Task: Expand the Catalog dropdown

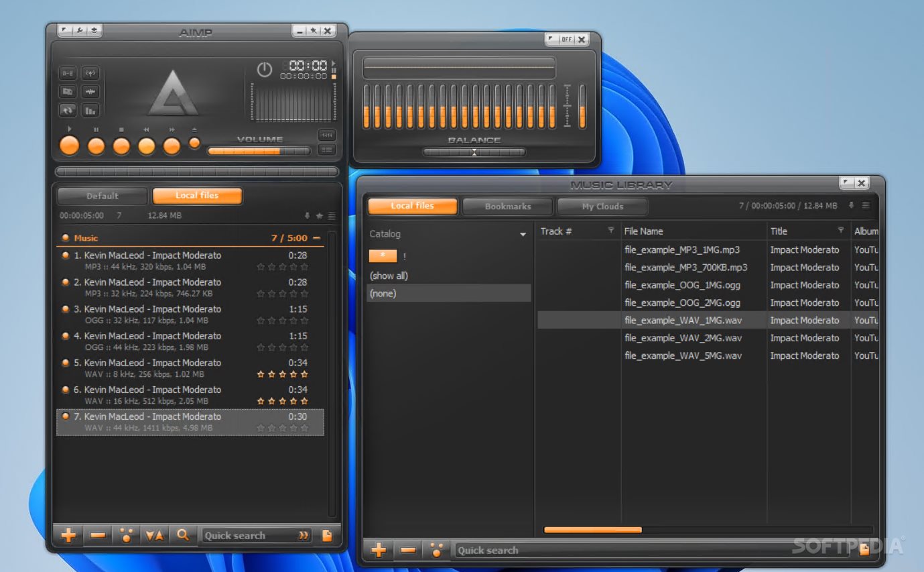Action: pos(523,235)
